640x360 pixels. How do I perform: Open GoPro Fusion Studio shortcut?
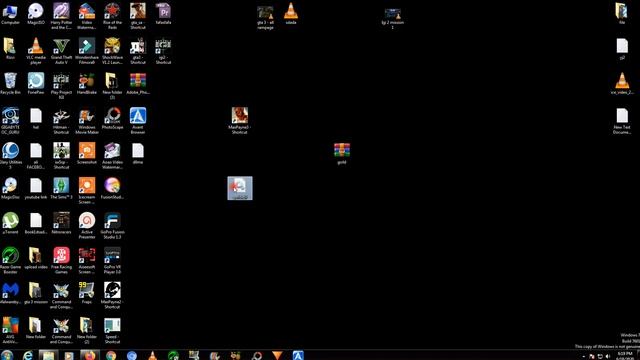tap(112, 226)
